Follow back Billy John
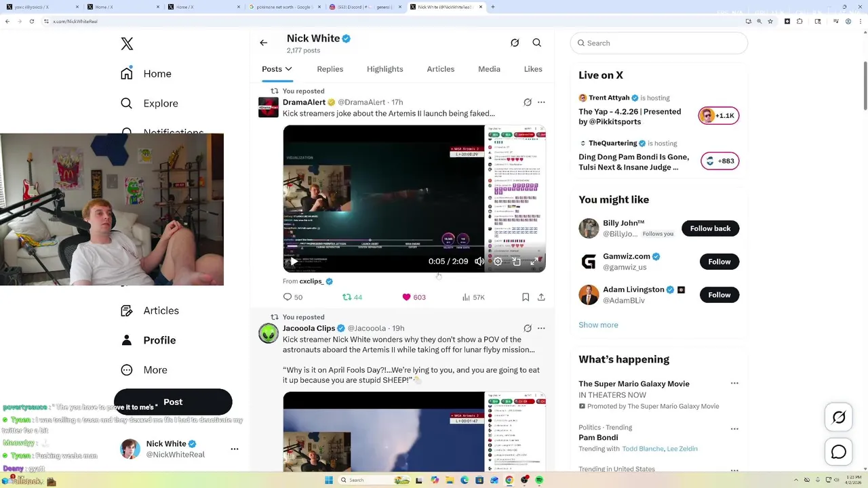This screenshot has height=488, width=868. click(x=710, y=228)
